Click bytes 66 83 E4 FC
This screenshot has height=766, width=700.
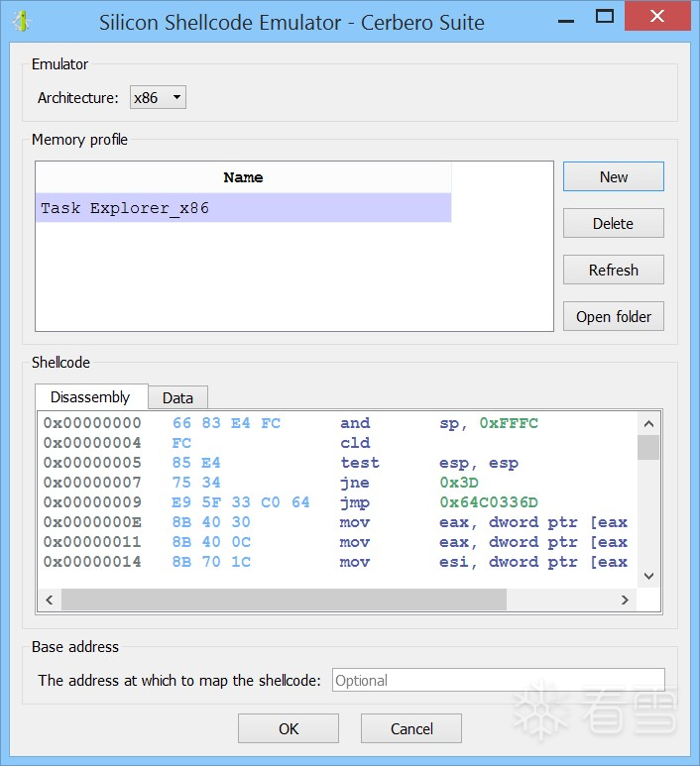[x=226, y=423]
